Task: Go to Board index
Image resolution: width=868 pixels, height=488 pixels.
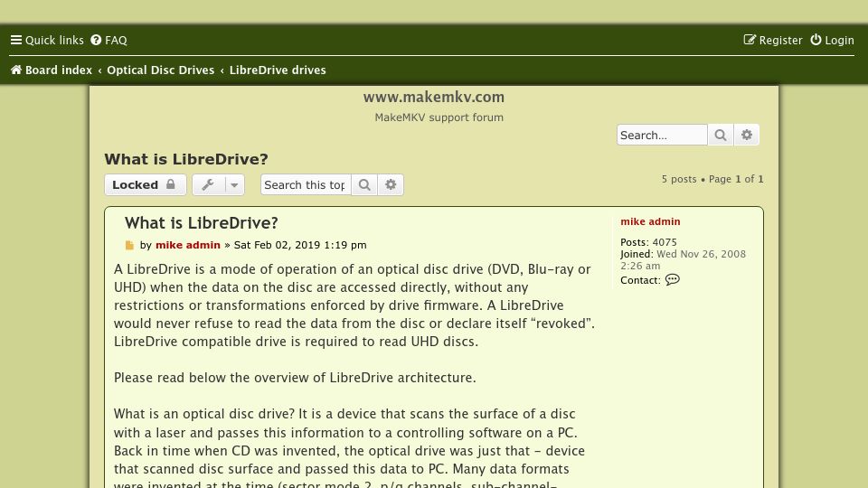Action: click(x=52, y=70)
